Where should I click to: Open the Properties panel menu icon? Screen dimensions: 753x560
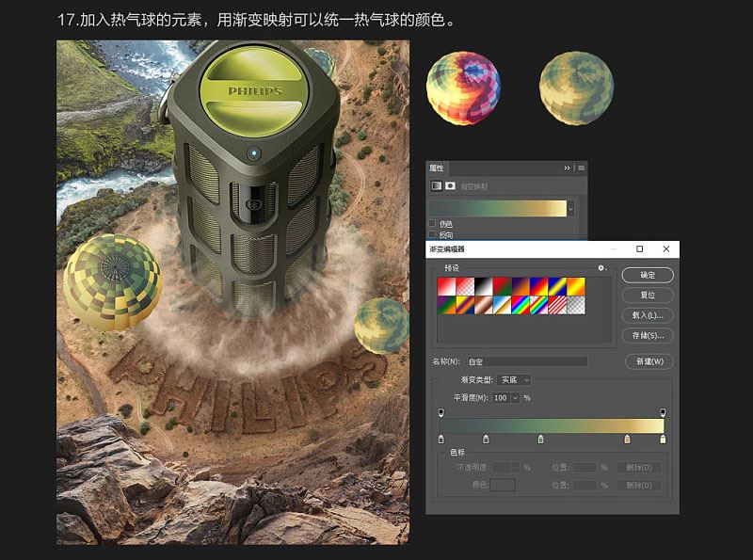coord(579,167)
